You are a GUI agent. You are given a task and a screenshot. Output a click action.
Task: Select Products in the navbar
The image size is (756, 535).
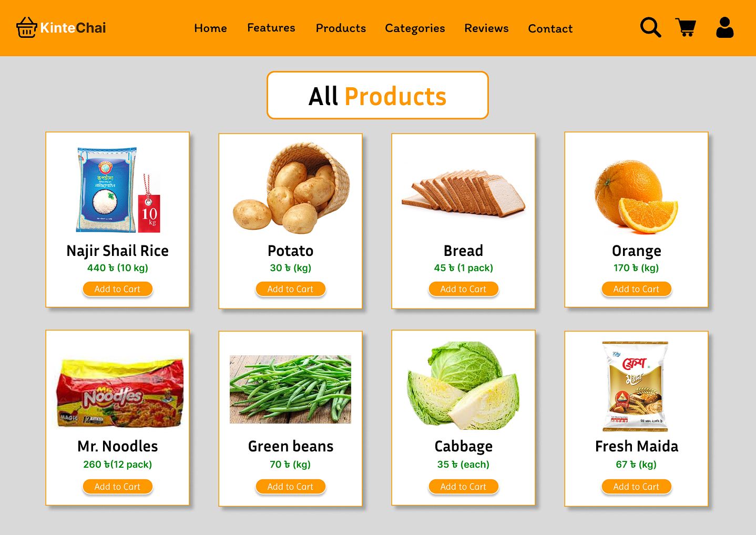[x=341, y=28]
